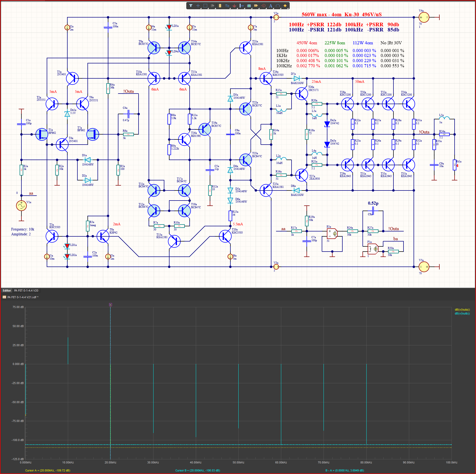Select transistor T27a 2SA1930
Screen dimensions: 476x474
pos(302,175)
